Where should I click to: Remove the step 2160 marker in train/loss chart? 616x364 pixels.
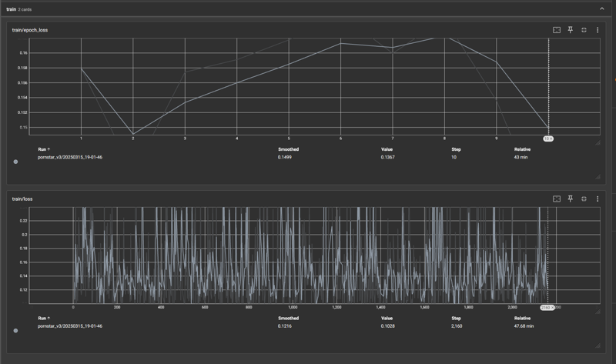(x=551, y=308)
